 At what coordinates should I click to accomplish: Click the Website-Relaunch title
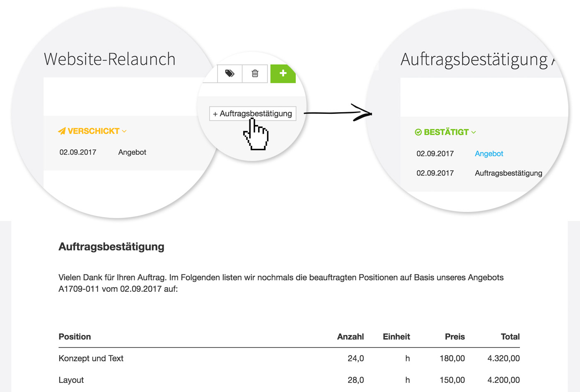pos(110,59)
